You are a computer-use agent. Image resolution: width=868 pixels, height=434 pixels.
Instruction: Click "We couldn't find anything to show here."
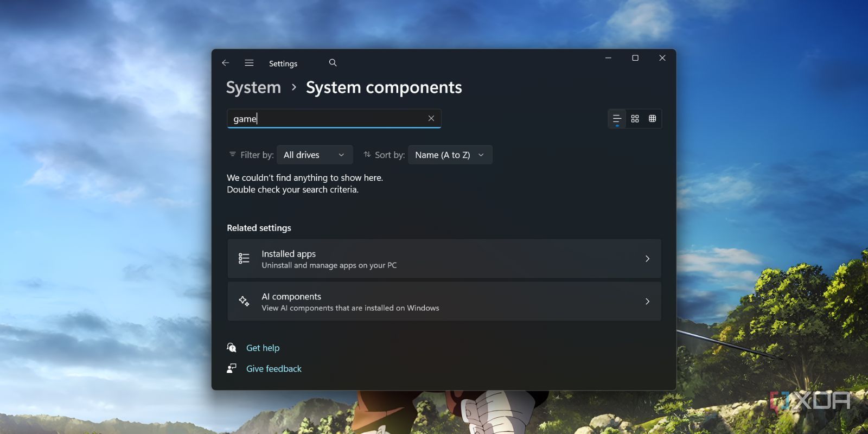coord(305,178)
